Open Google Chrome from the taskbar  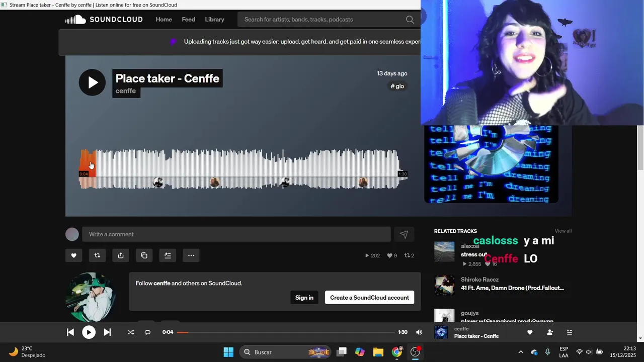(397, 352)
